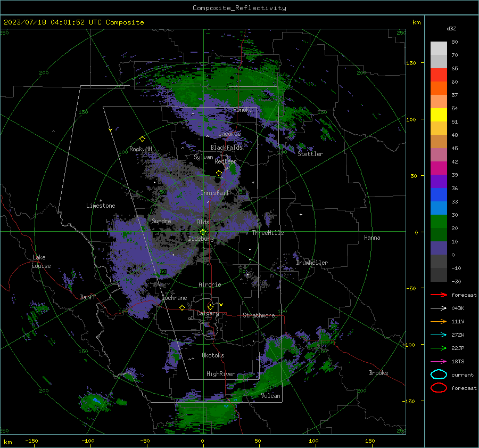Click the red forecast arrow legend icon
Screen dimensions: 479x448
[439, 295]
